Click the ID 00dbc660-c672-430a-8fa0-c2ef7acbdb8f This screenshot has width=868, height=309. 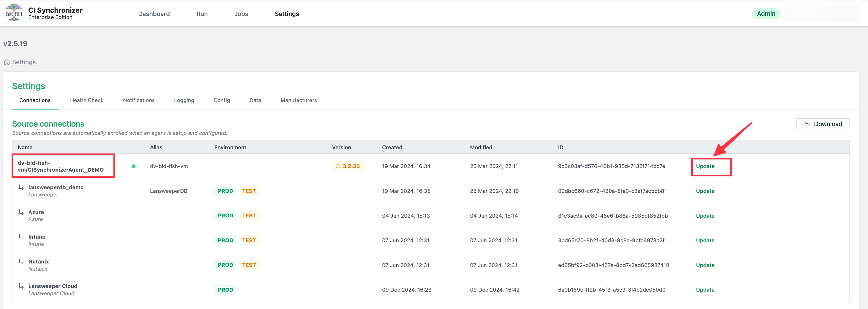tap(612, 191)
